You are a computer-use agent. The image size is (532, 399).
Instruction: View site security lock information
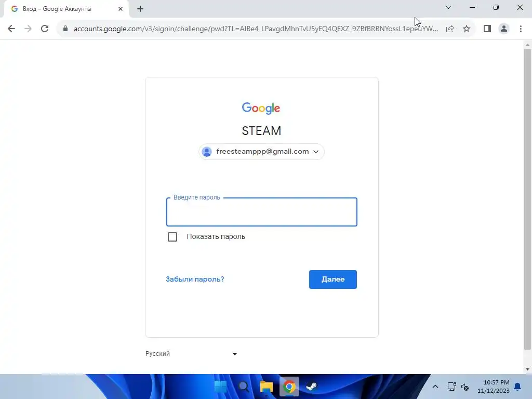pos(65,29)
